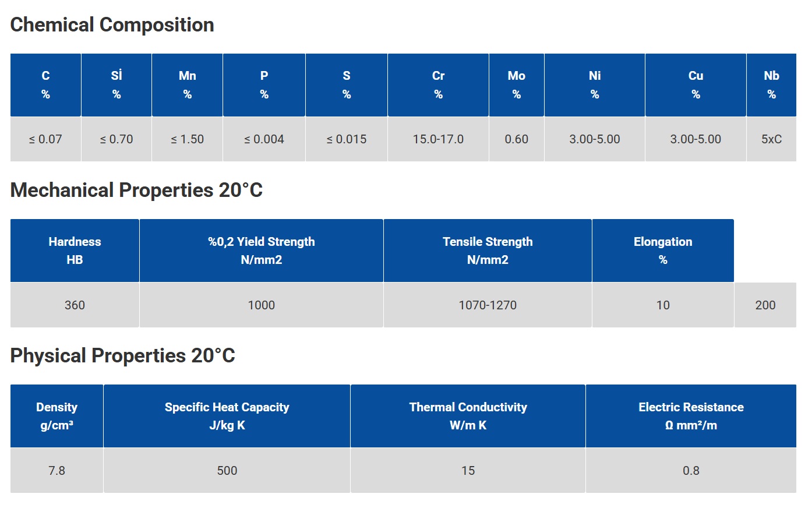Select the Cr % column header
Viewport: 812px width, 522px height.
[x=438, y=85]
